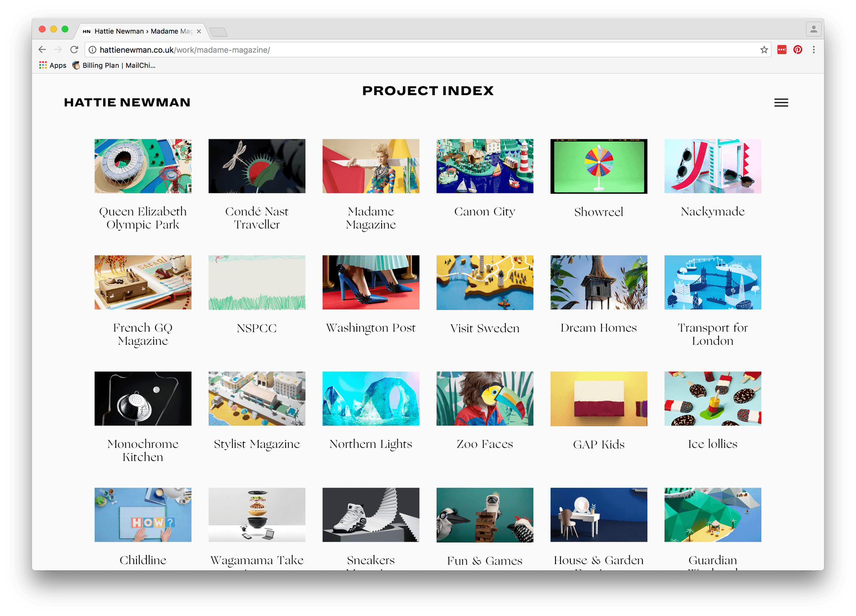
Task: Open a new tab button
Action: click(219, 32)
